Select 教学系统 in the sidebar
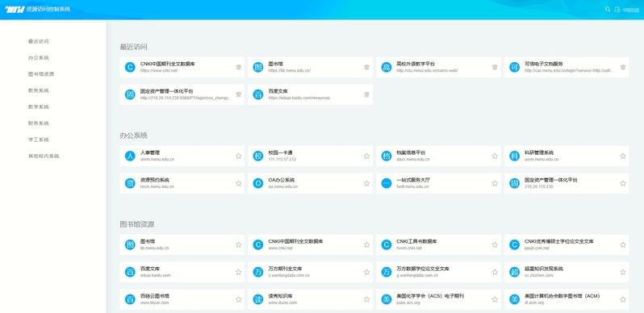Viewport: 644px width, 313px height. click(39, 106)
